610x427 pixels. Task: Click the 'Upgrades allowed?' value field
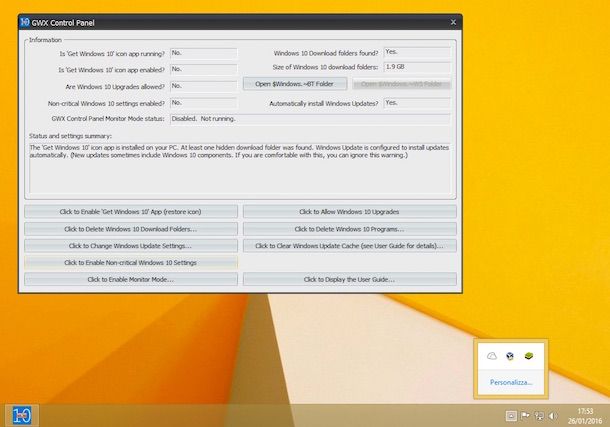(203, 86)
